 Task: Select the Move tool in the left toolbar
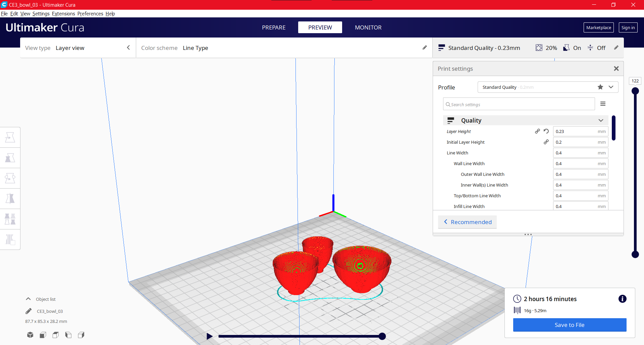10,137
